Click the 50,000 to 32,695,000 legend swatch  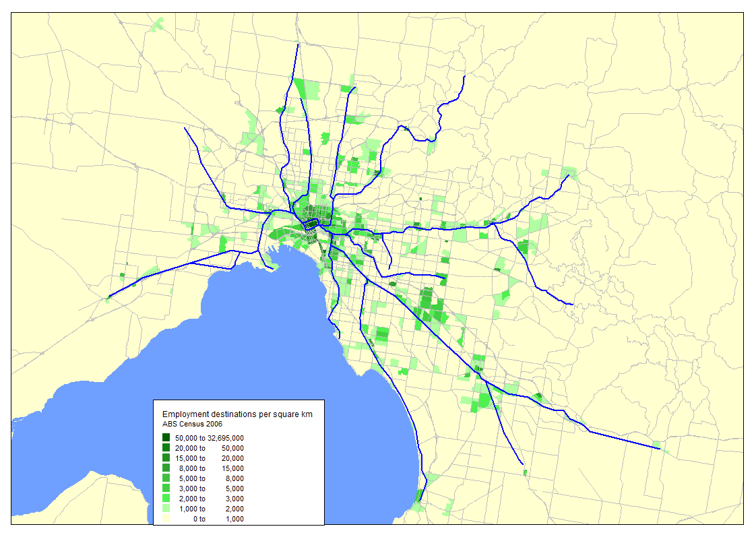click(x=166, y=438)
